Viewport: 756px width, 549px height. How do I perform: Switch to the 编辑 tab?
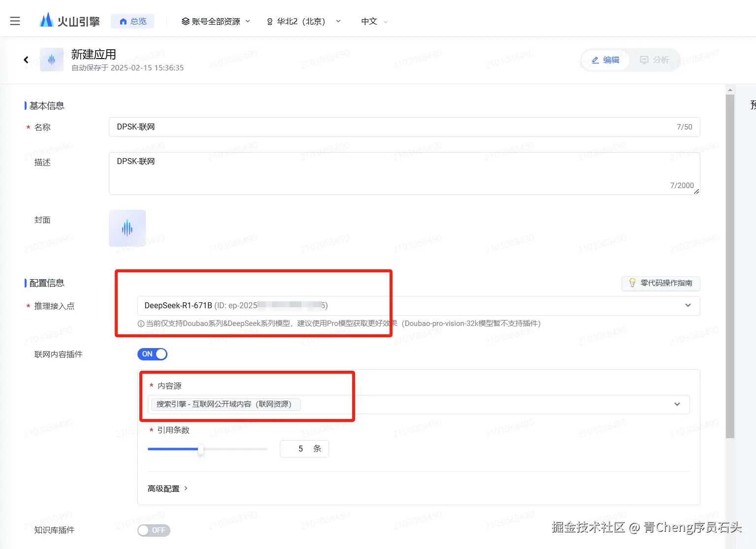(x=606, y=60)
